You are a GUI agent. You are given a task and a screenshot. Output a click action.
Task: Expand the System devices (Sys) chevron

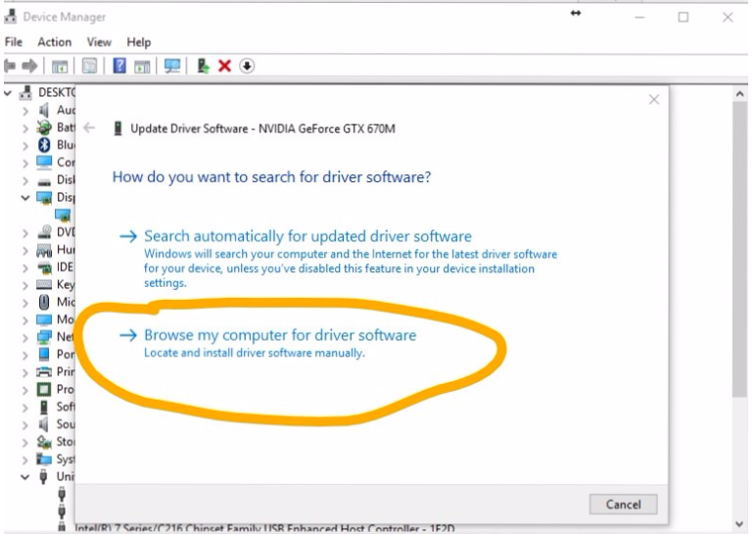[x=25, y=460]
